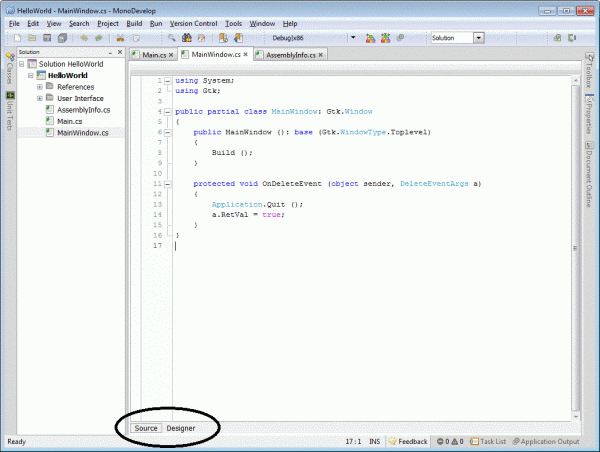This screenshot has width=600, height=452.
Task: Click the Undo arrow toolbar icon
Action: (x=84, y=38)
